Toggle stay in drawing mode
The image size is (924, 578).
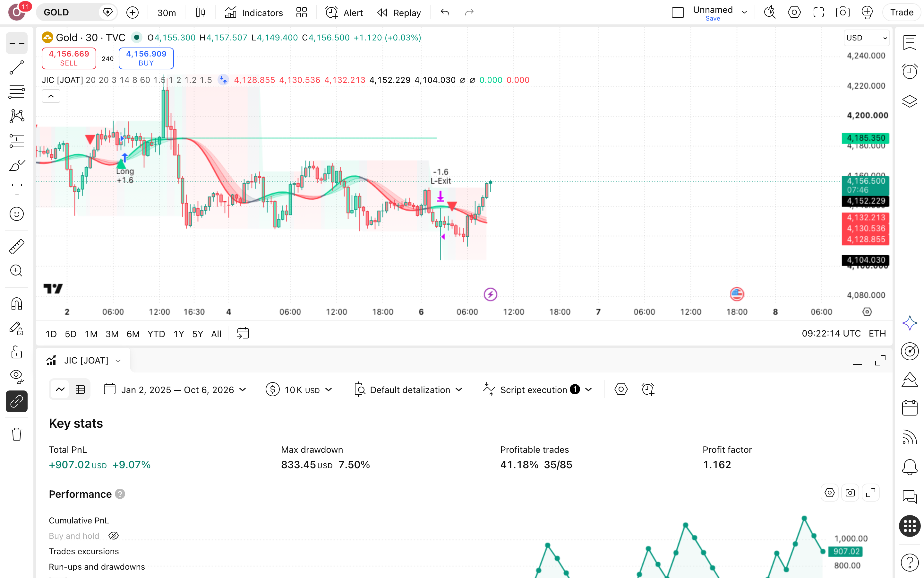coord(16,328)
